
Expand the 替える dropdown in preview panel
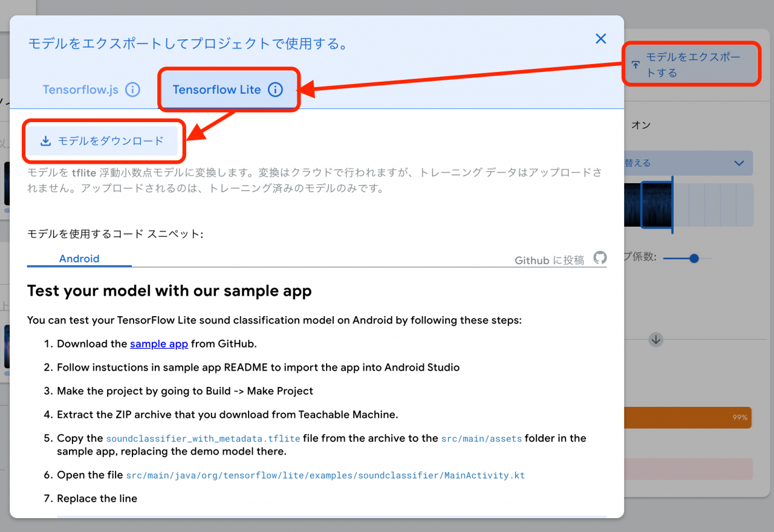coord(688,163)
